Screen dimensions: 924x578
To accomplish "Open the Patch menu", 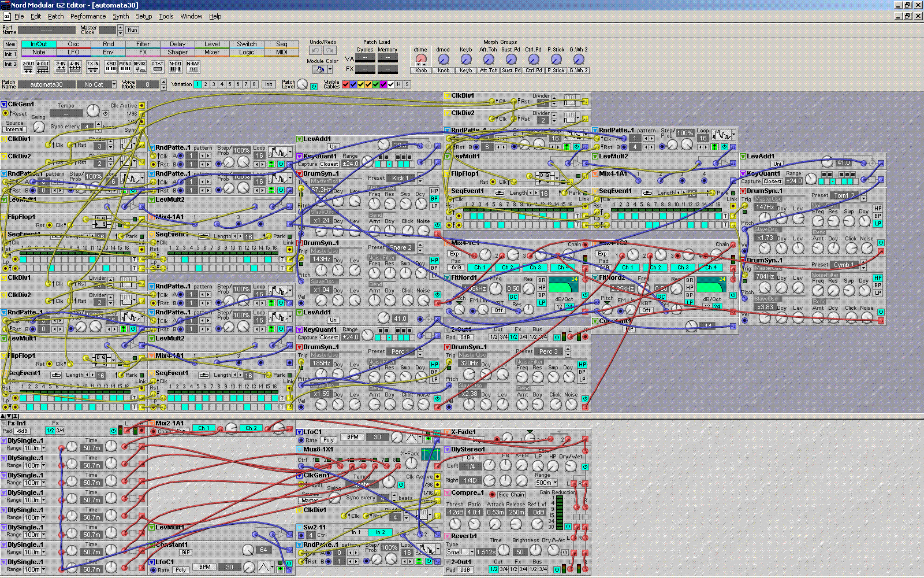I will point(56,16).
